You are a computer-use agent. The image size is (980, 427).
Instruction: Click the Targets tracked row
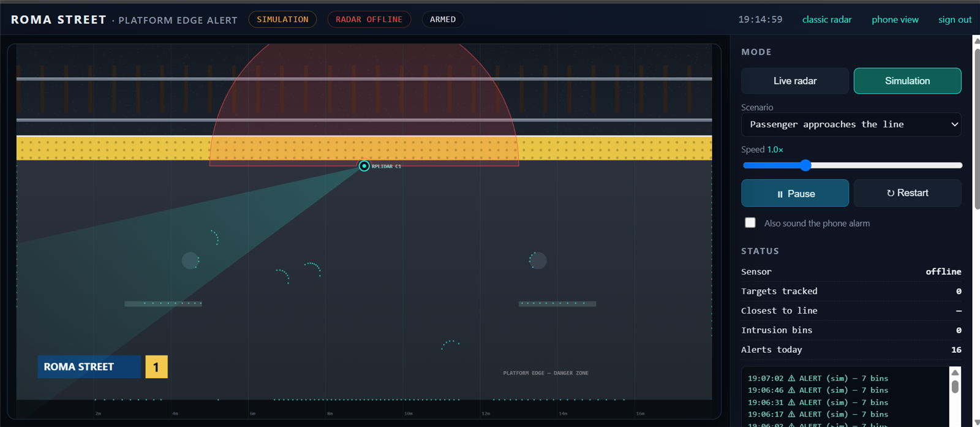point(851,291)
